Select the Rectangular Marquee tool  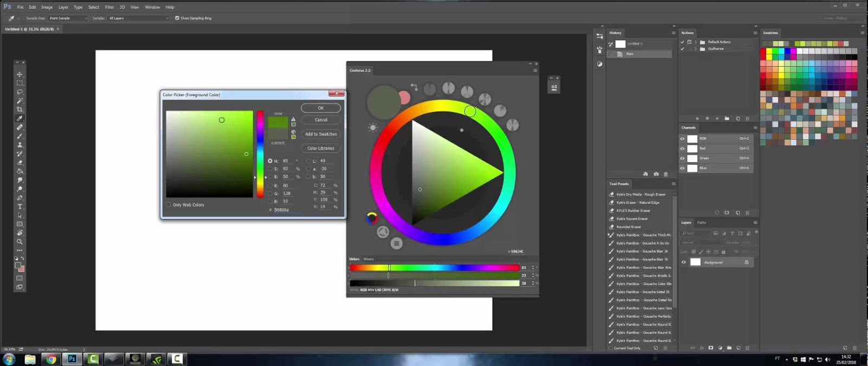(20, 83)
